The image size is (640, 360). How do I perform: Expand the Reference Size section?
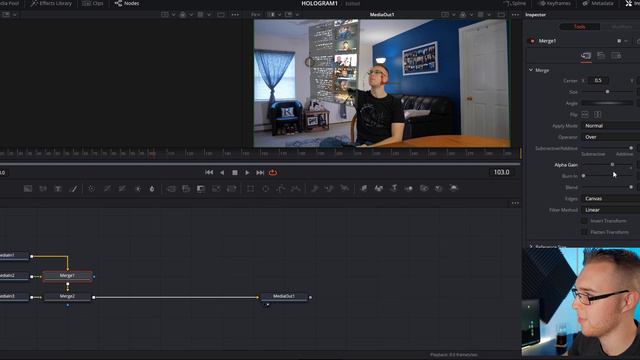tap(531, 247)
